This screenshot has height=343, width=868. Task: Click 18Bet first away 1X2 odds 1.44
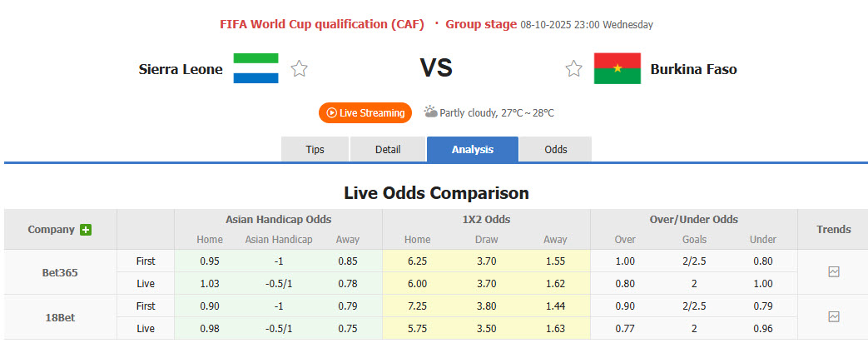555,306
